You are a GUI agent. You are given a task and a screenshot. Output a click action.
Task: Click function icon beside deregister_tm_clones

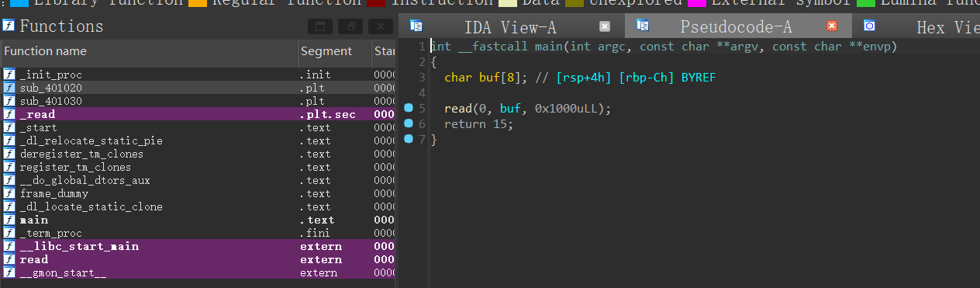[9, 154]
